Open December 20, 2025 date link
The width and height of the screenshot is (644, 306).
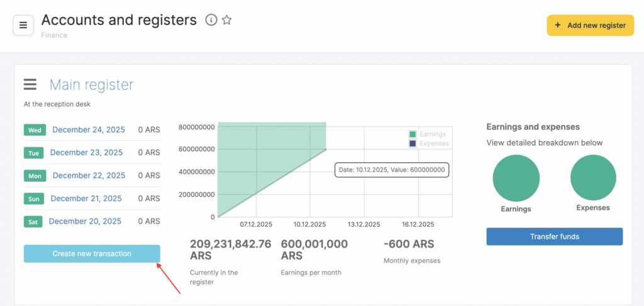point(85,221)
